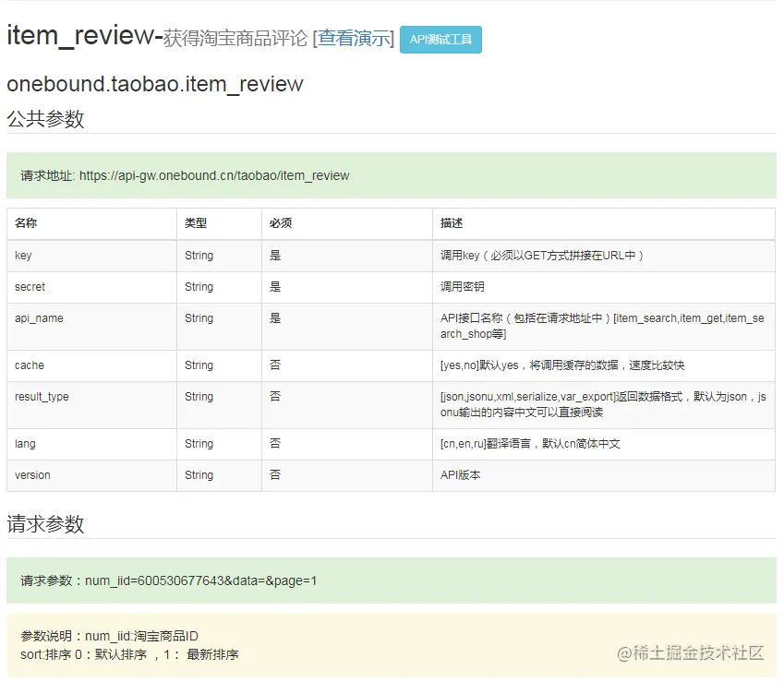Click the String type cell in key row

[x=219, y=256]
